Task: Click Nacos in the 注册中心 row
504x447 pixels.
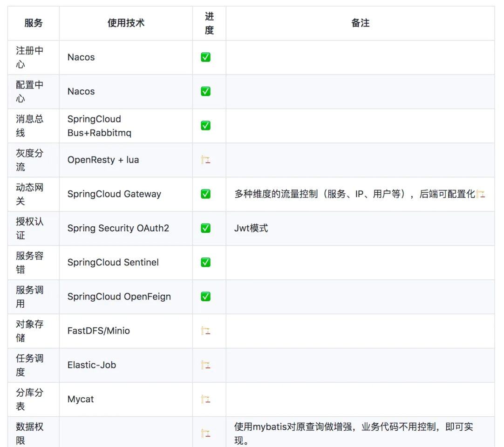Action: [x=81, y=57]
